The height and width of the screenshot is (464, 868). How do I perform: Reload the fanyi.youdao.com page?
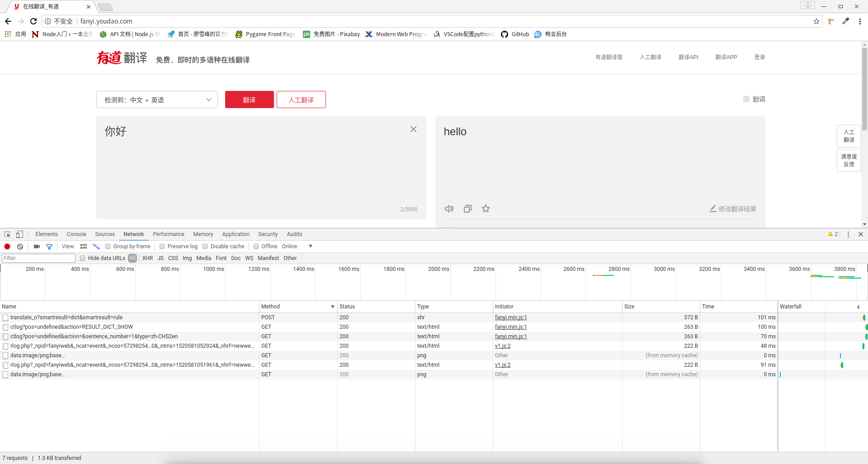(33, 21)
